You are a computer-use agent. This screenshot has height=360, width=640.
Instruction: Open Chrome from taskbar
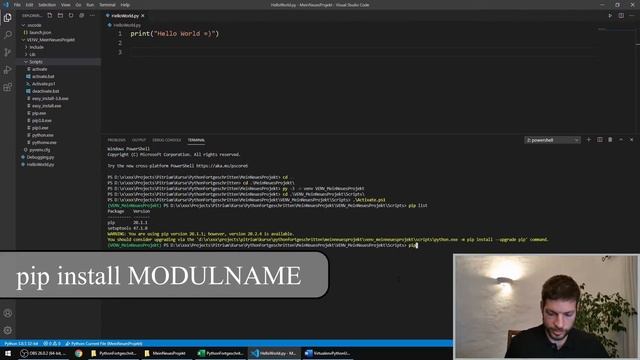(78, 353)
